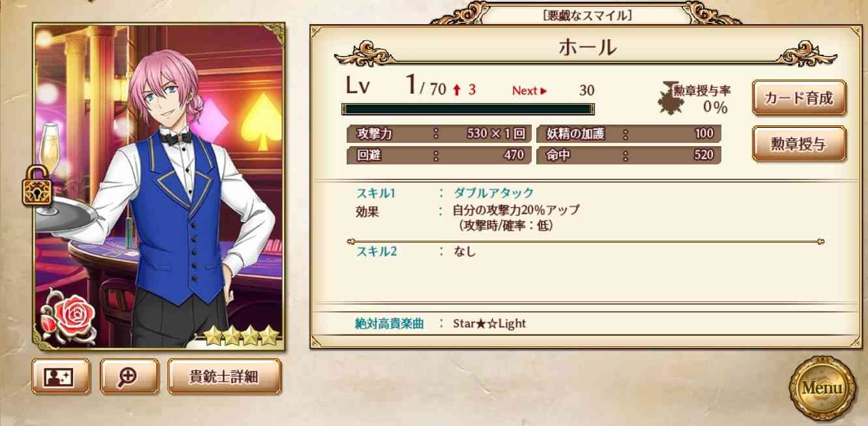Select the ダブルアタック skill name

[493, 192]
